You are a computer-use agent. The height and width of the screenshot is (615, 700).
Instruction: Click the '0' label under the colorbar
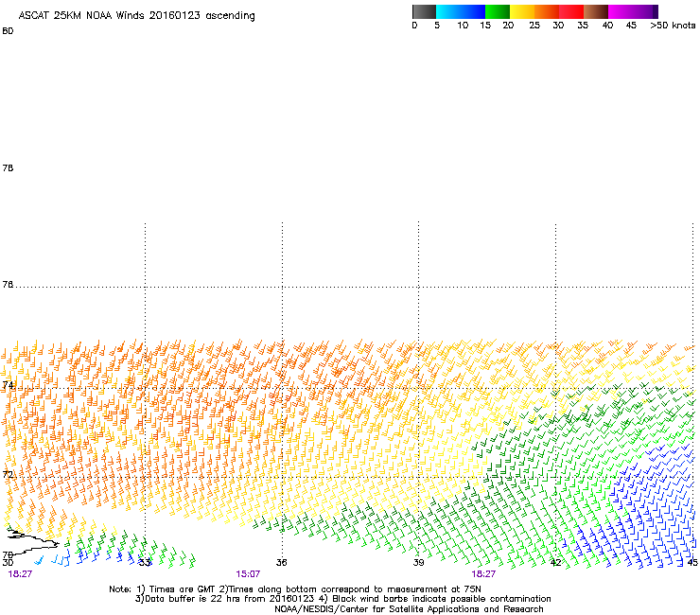414,26
